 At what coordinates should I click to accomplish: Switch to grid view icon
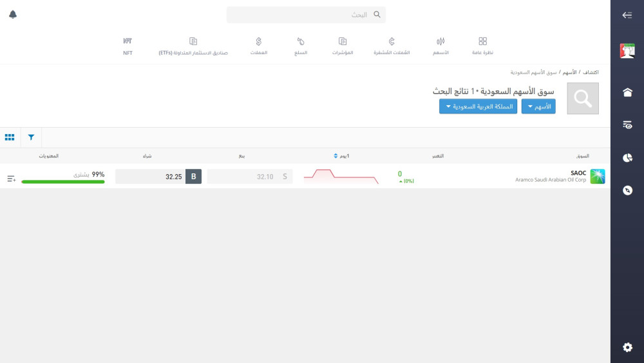coord(10,137)
